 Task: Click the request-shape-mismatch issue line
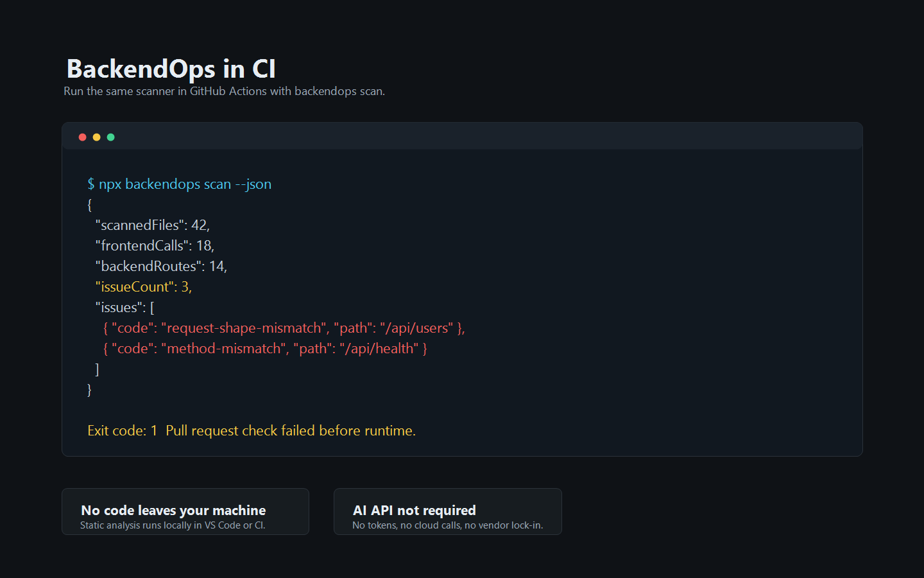pos(284,328)
